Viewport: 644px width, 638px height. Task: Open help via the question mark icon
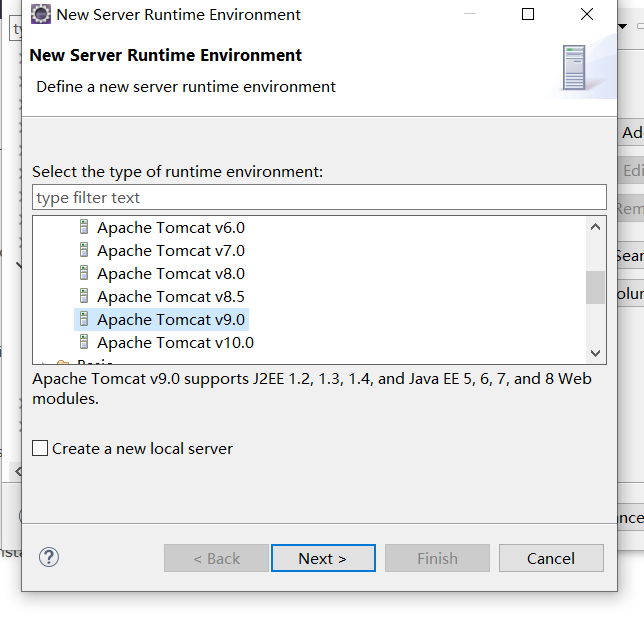click(49, 557)
